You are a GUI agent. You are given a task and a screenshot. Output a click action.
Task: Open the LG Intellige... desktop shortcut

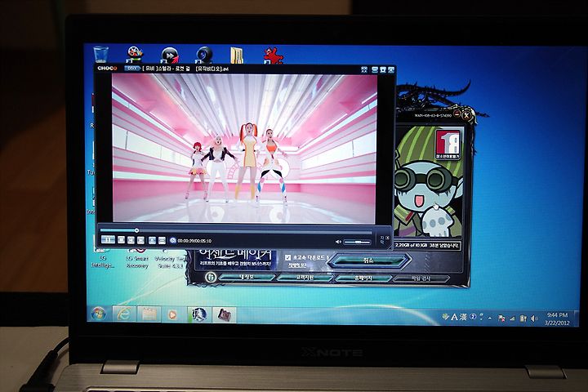(102, 259)
